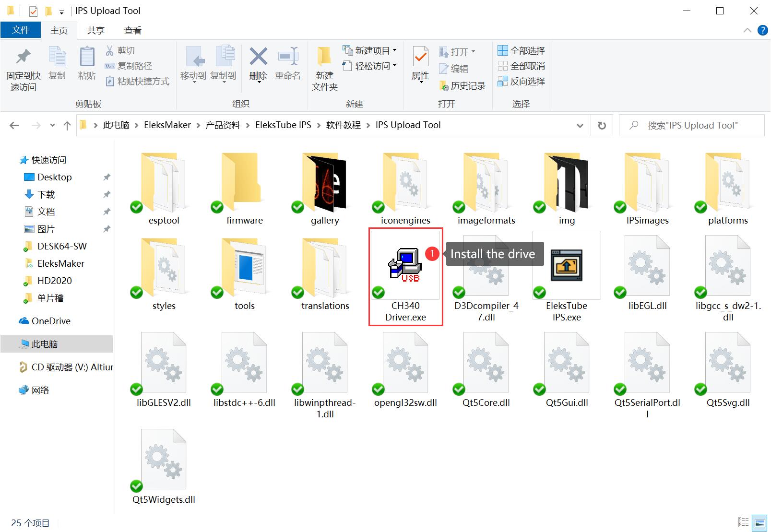Click the EleksTube IPS breadcrumb segment
The image size is (771, 532).
point(283,125)
